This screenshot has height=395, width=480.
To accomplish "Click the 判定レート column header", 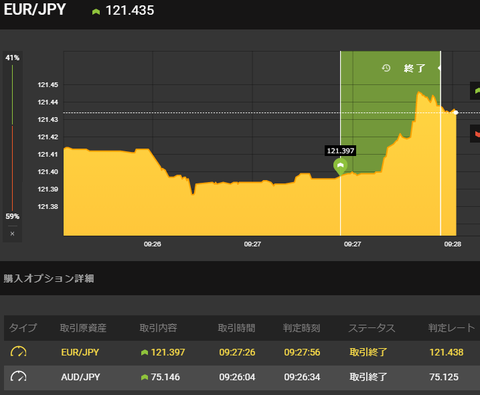I will (452, 328).
